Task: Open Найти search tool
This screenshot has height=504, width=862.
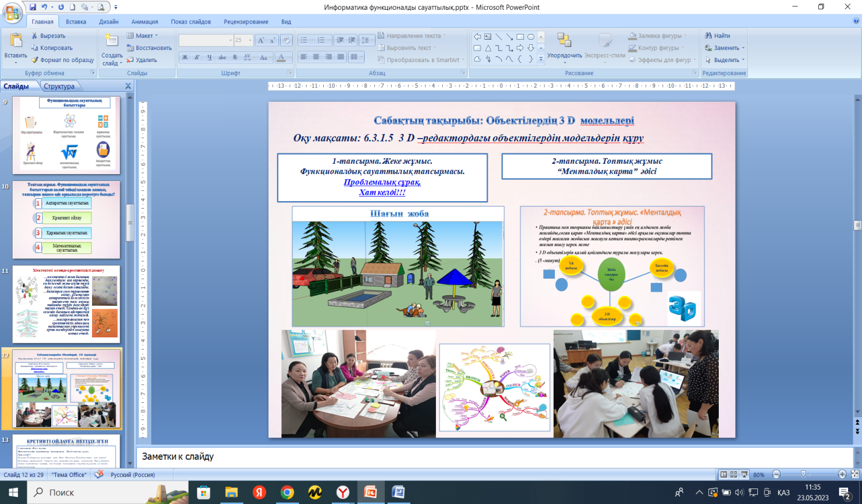Action: (718, 36)
